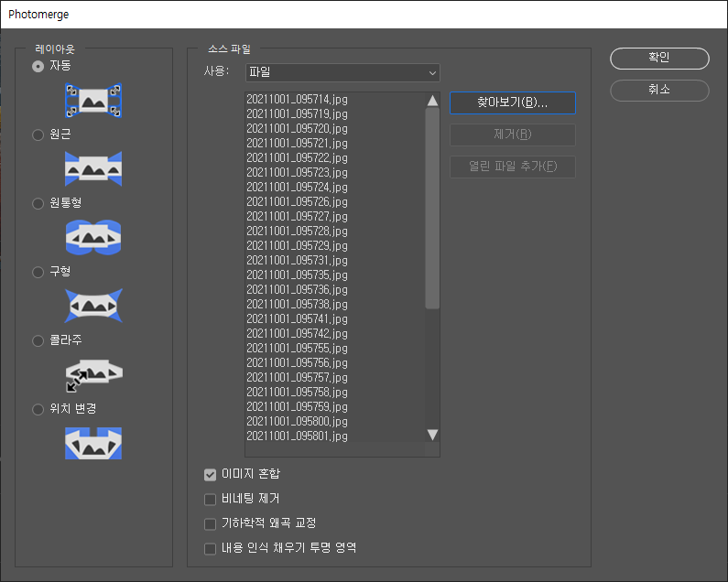This screenshot has width=728, height=582.
Task: Click the 자동 layout preview icon
Action: tap(93, 101)
